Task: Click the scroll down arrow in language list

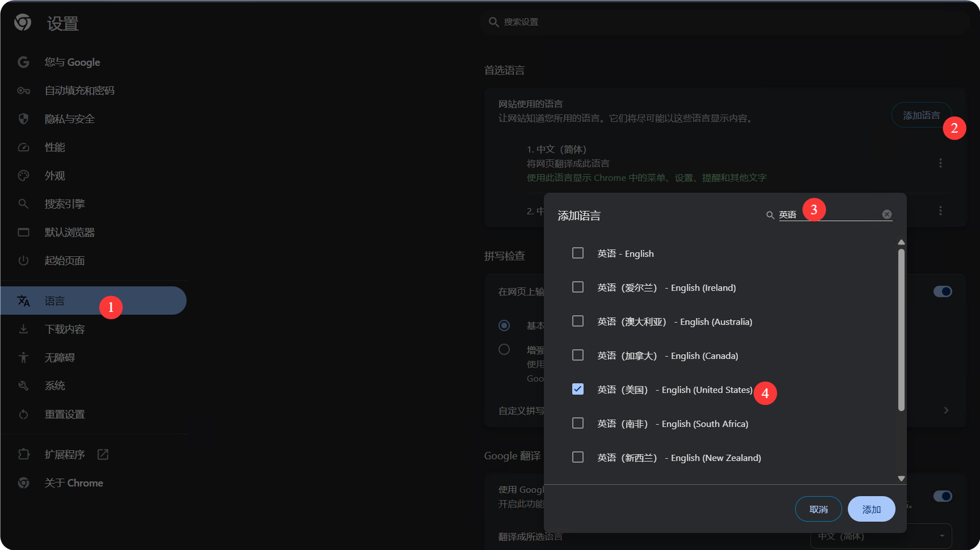Action: click(x=901, y=479)
